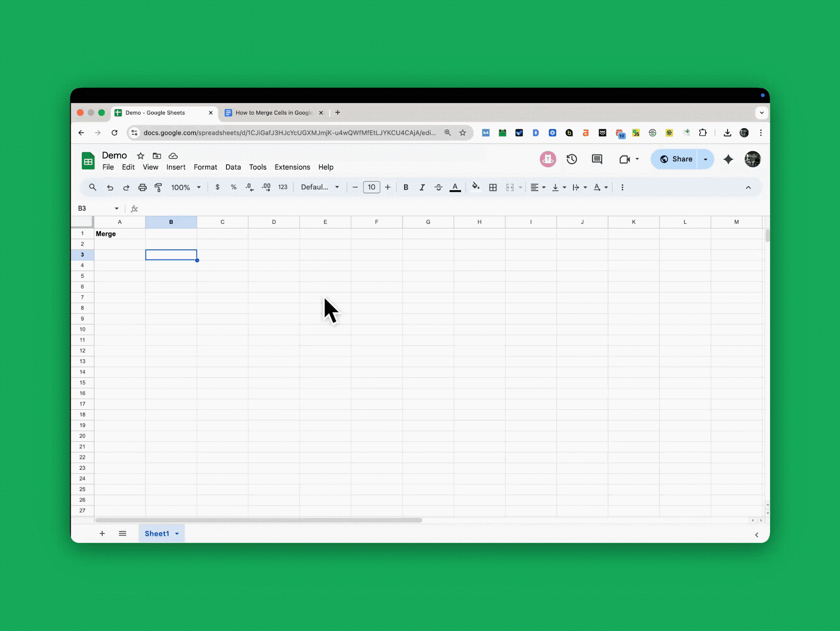Open the Sheet1 tab menu
Viewport: 840px width, 631px height.
point(177,533)
